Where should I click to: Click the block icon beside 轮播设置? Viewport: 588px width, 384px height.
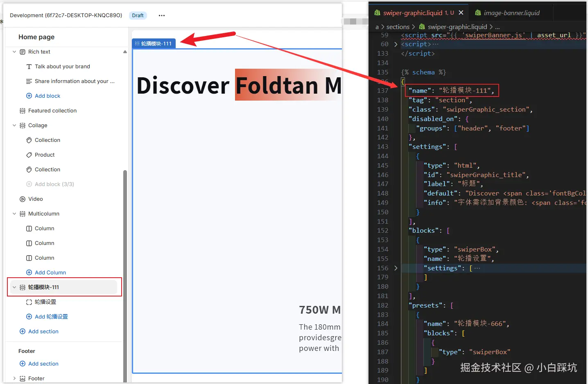coord(29,302)
